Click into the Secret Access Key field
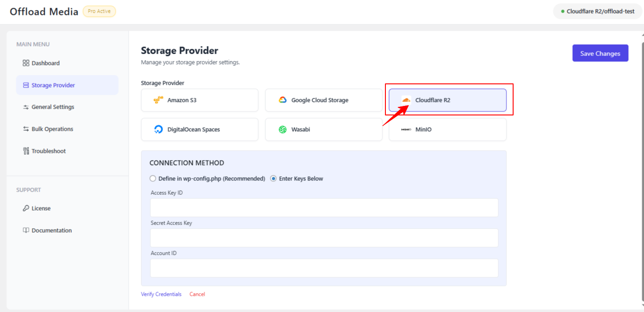This screenshot has height=312, width=644. pyautogui.click(x=324, y=238)
